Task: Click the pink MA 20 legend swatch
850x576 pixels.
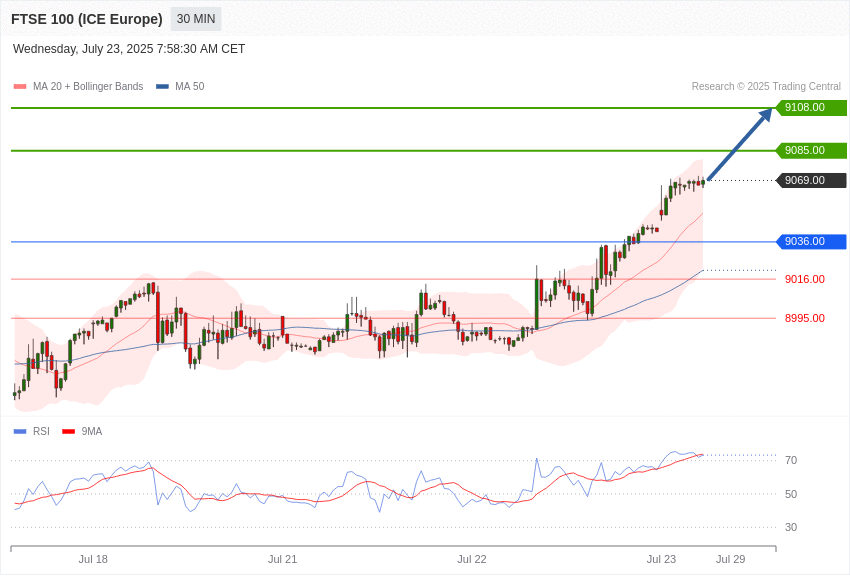Action: [x=20, y=87]
